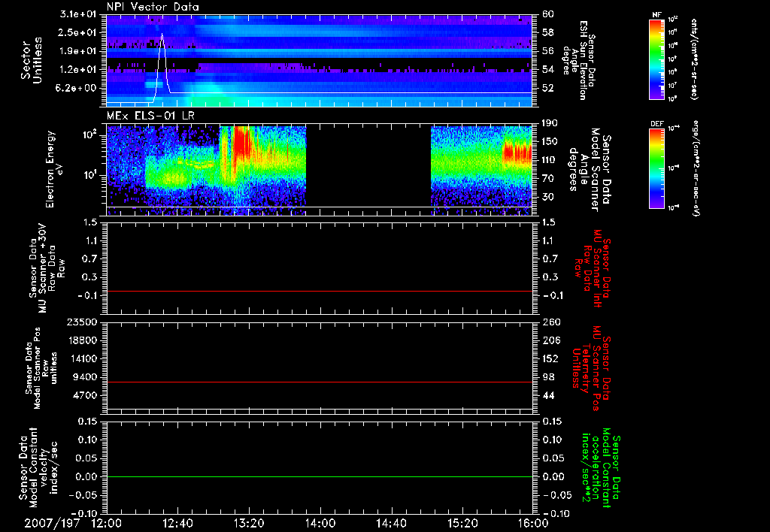
Task: Click the "15:20" time axis label
Action: point(462,523)
